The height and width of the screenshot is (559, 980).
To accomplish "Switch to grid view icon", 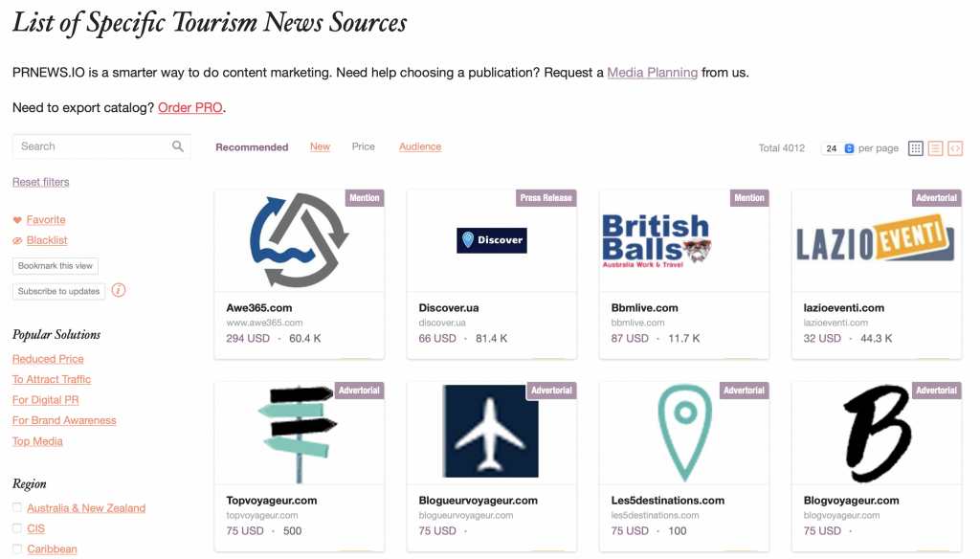I will pos(916,148).
